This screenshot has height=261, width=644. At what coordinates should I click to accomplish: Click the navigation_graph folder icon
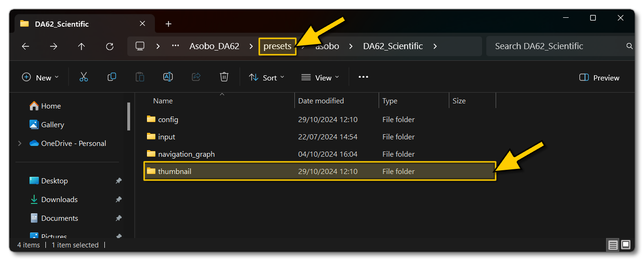tap(151, 153)
